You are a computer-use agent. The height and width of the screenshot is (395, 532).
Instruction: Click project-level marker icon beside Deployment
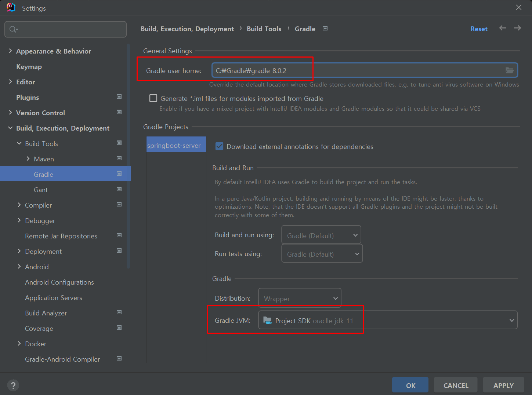coord(119,250)
